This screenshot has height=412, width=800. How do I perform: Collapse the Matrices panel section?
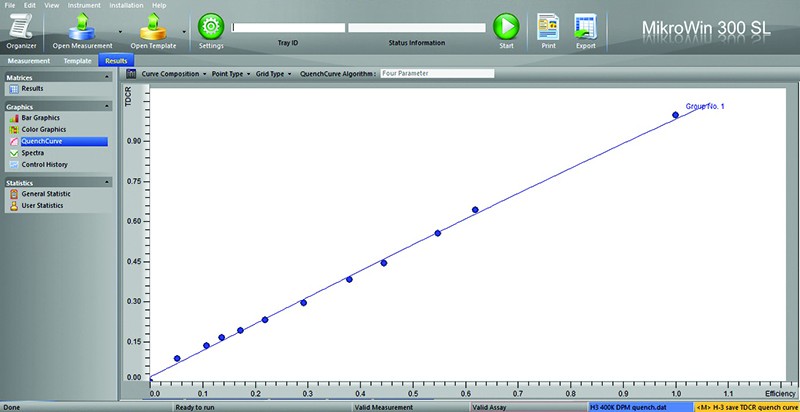(x=106, y=77)
